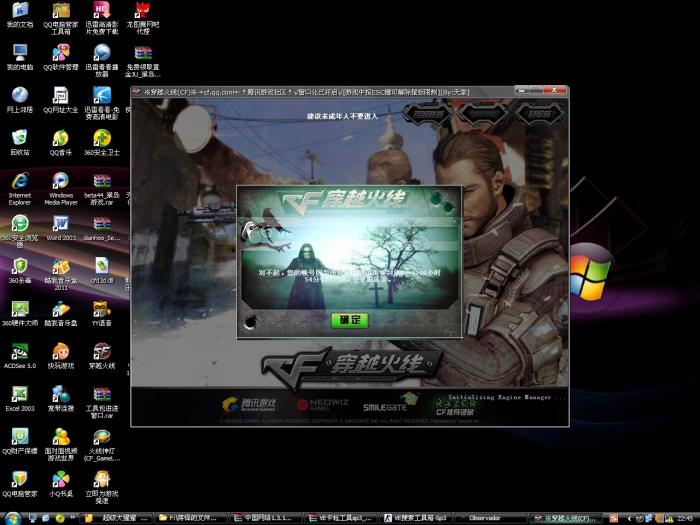
Task: Open QQ软件管理 desktop shortcut
Action: click(x=61, y=58)
